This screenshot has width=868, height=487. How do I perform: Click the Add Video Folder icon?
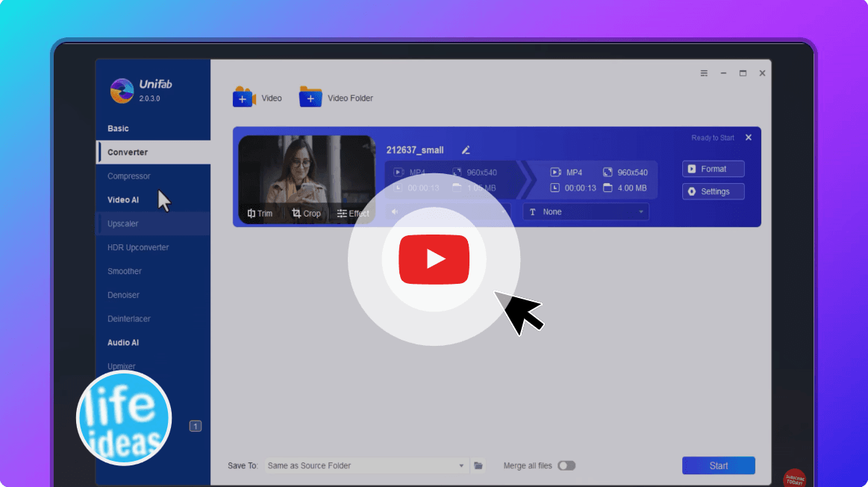(310, 97)
